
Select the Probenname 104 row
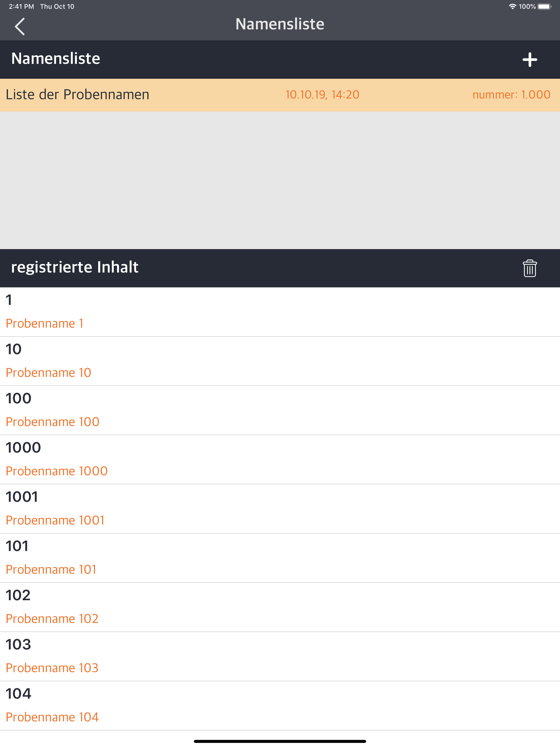tap(280, 705)
